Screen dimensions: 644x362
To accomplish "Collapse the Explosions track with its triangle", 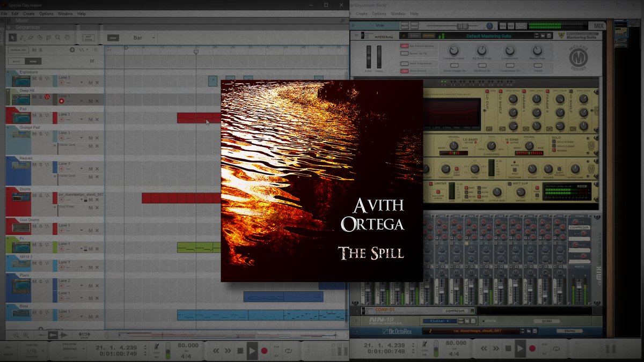I will [x=9, y=72].
